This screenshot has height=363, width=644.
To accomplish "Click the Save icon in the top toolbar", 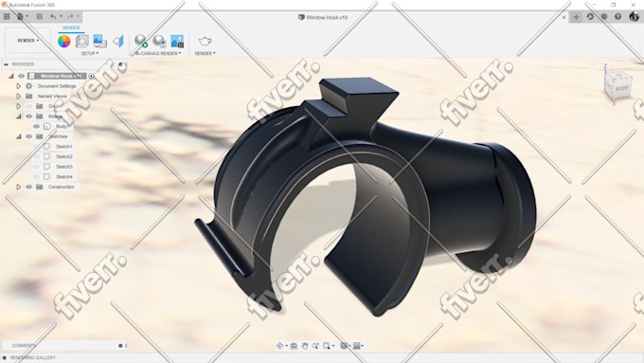I will tap(40, 16).
